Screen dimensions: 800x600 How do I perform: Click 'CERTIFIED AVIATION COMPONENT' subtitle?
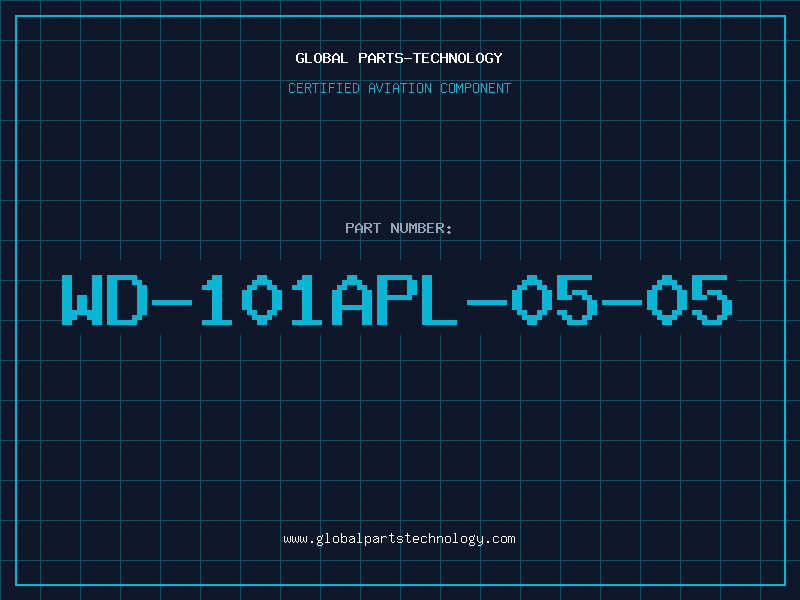[399, 88]
